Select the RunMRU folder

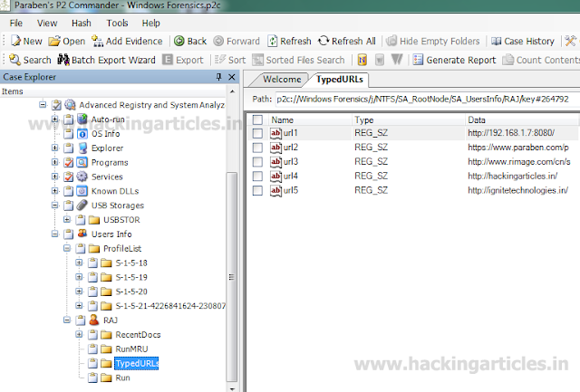(x=131, y=349)
